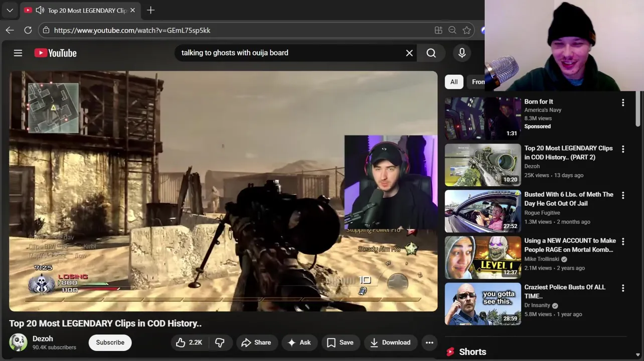Save the video to a playlist
Screen dimensions: 644x361
[341, 342]
